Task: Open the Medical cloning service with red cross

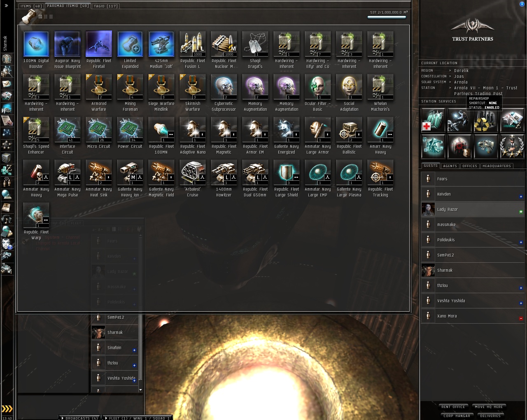Action: coord(433,120)
